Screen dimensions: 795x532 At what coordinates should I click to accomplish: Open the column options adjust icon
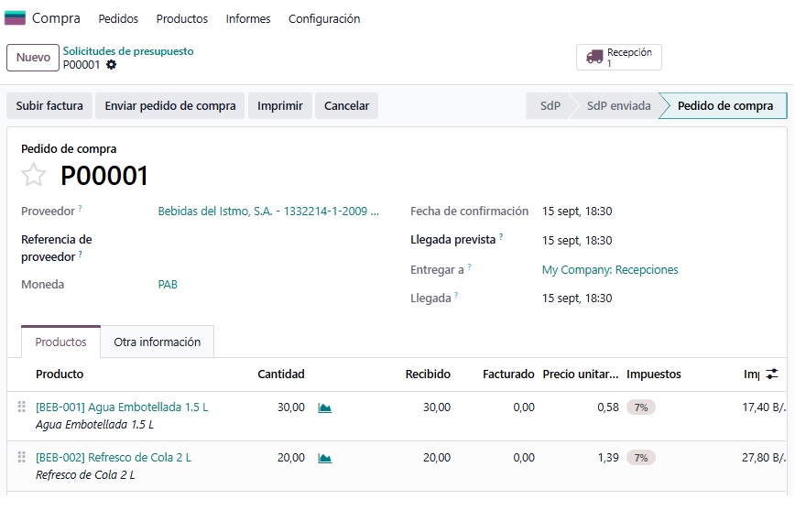click(772, 374)
